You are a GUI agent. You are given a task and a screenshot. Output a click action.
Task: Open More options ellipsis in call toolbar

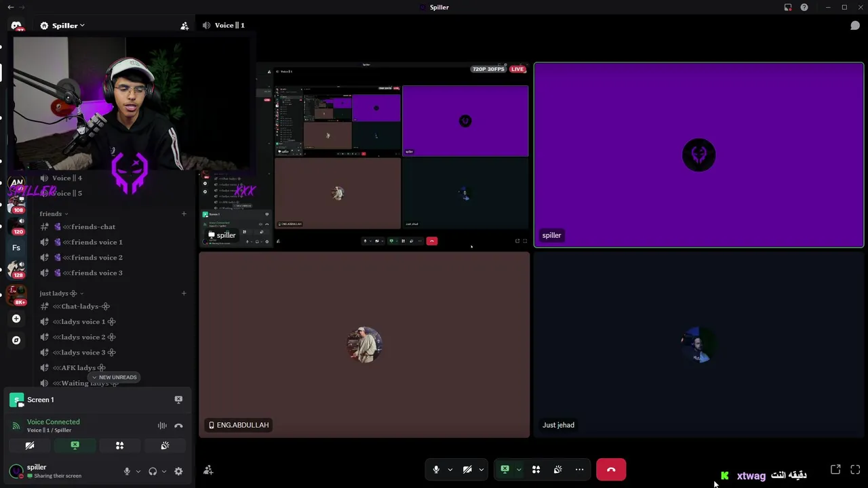click(579, 469)
